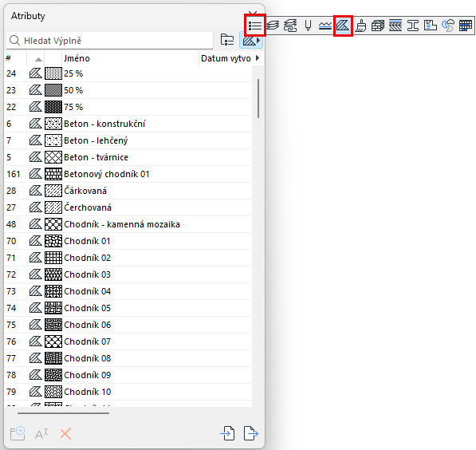Select the Pens attribute icon
The height and width of the screenshot is (450, 476).
[x=308, y=26]
